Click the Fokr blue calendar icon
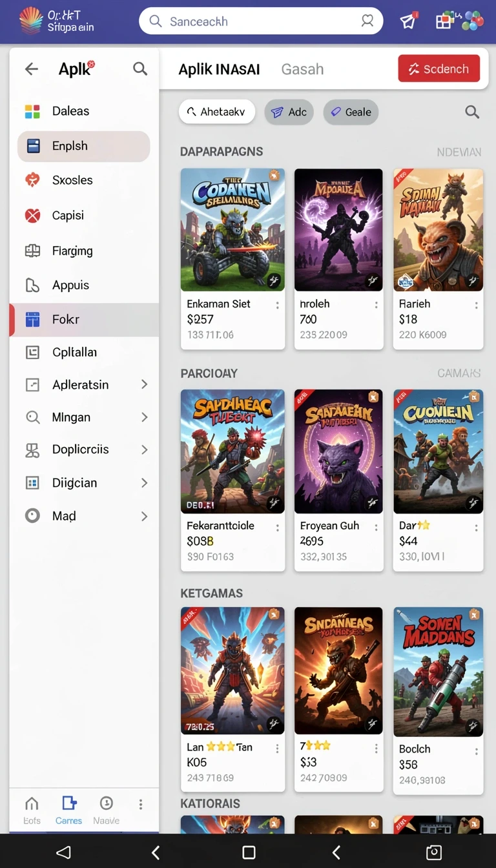The height and width of the screenshot is (868, 496). (33, 319)
